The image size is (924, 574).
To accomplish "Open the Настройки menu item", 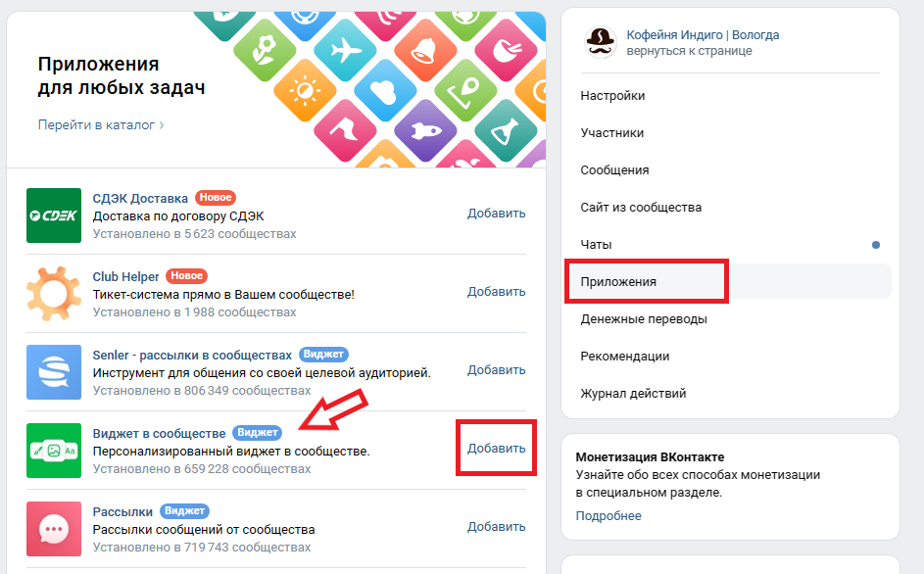I will pyautogui.click(x=612, y=96).
